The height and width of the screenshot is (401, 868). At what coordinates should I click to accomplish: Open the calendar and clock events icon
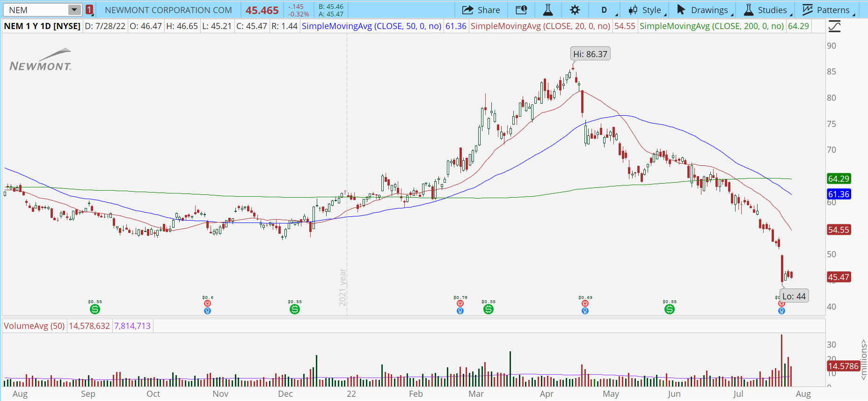521,10
